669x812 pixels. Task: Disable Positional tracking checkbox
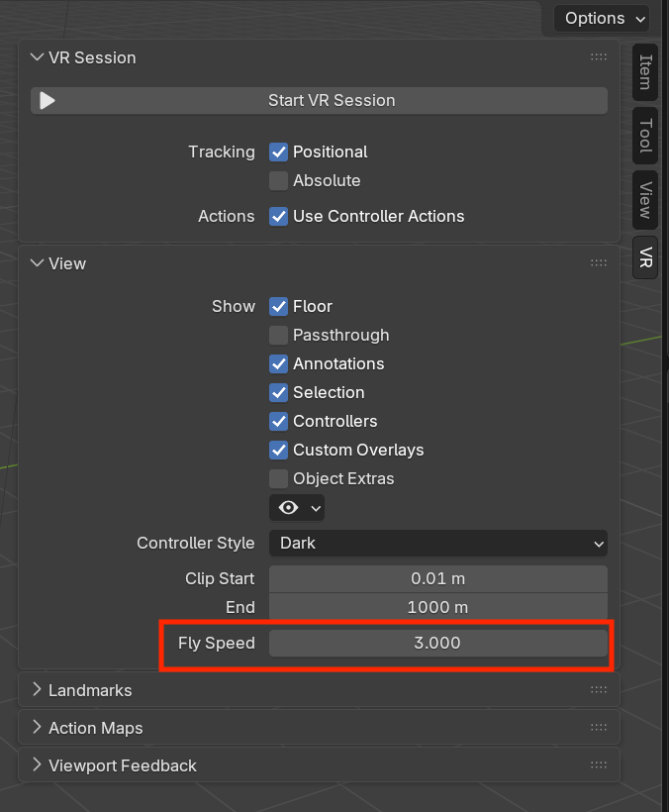point(279,152)
